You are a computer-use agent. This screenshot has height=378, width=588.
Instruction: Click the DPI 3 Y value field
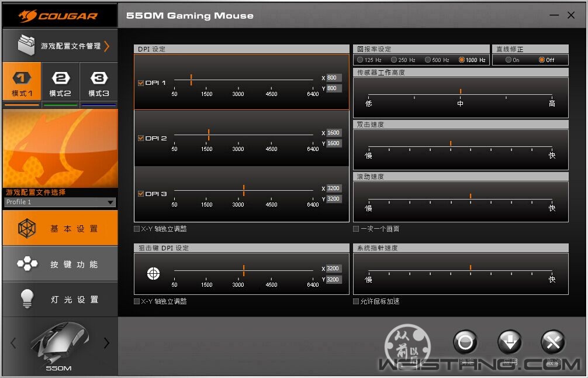pos(334,198)
